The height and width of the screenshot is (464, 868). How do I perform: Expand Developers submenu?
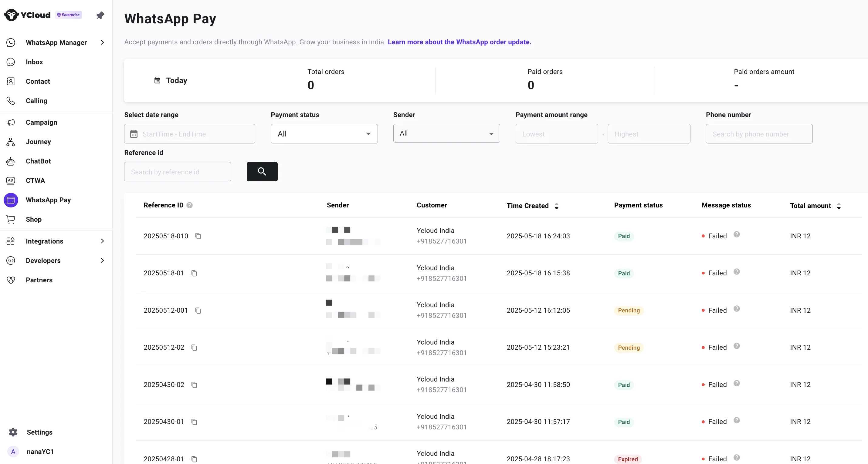[x=103, y=261]
